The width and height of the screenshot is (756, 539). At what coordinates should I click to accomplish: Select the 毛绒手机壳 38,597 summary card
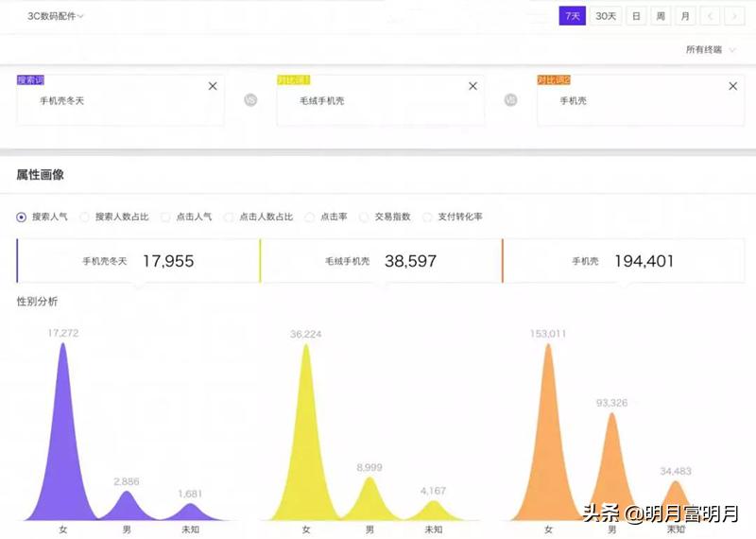click(381, 261)
